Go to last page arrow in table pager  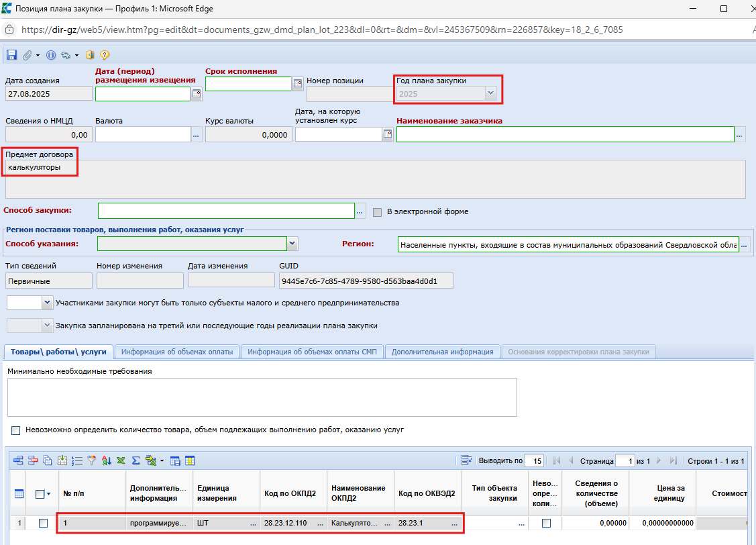pyautogui.click(x=673, y=460)
